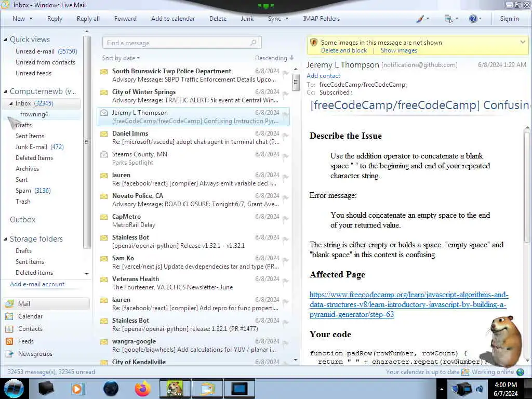Toggle flag on Jeremy L Thompson message
Viewport: 532px width, 399px height.
click(x=286, y=114)
